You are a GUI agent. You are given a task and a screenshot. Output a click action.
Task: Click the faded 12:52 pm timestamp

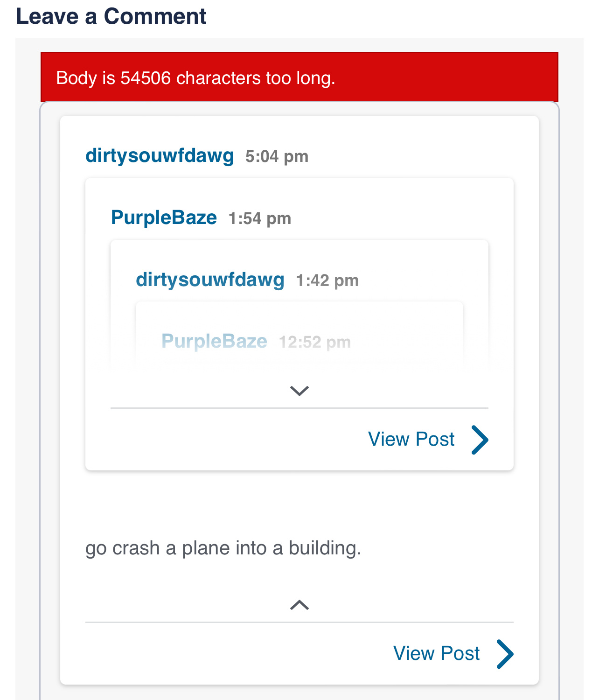click(x=315, y=343)
